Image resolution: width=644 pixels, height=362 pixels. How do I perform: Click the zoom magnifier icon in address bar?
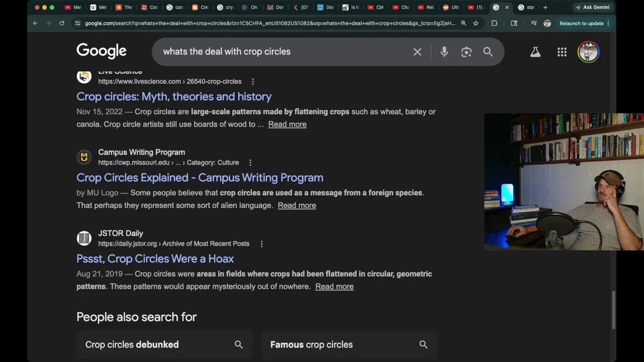pos(463,23)
